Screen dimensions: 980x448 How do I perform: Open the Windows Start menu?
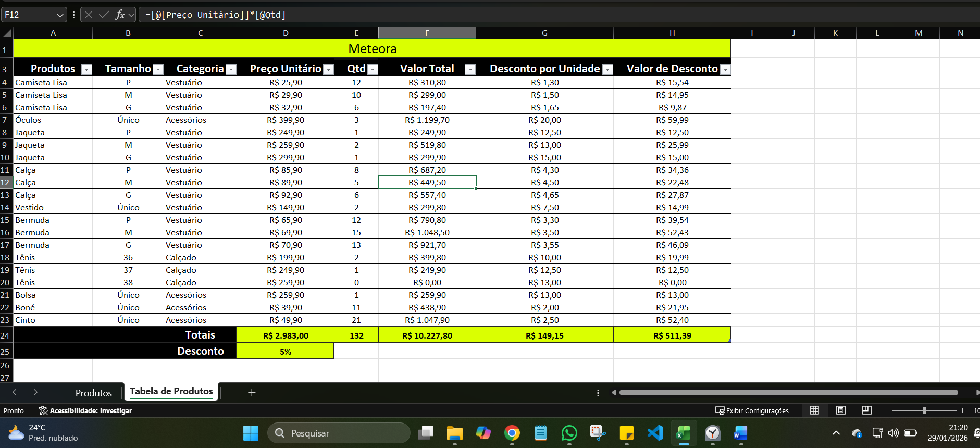[x=251, y=433]
